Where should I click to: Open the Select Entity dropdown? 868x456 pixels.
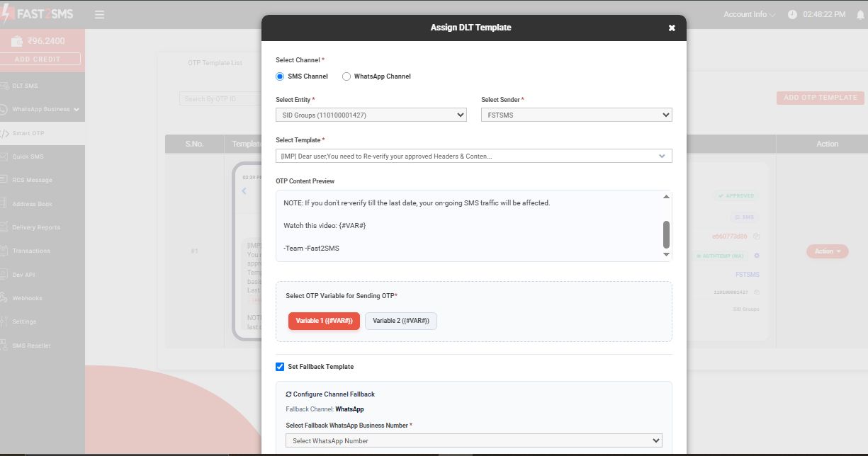[371, 115]
